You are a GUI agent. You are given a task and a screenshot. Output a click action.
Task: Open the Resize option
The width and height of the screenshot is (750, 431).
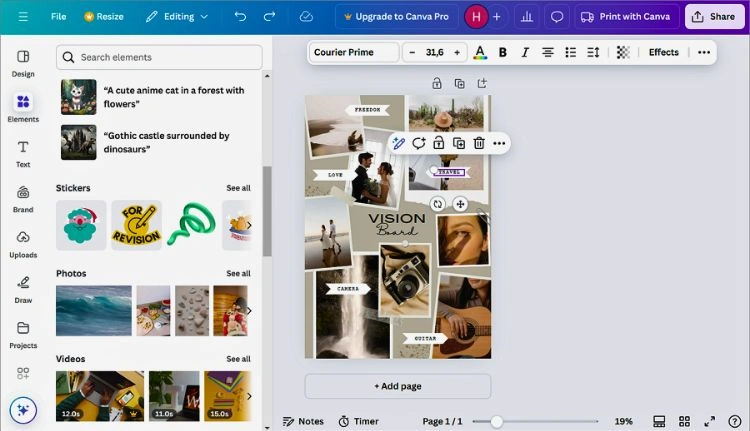[104, 17]
